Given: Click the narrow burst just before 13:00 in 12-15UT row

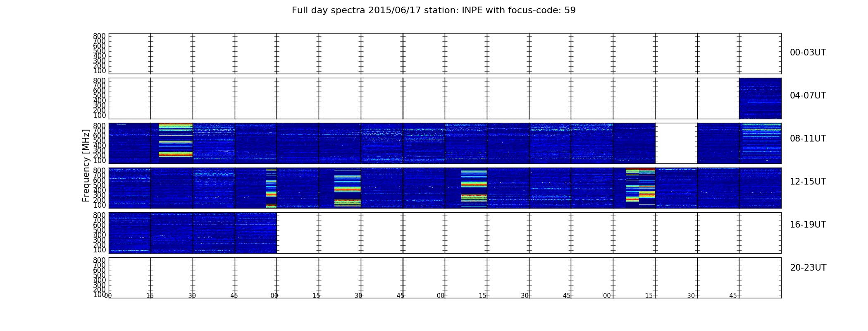Looking at the screenshot, I should 271,188.
